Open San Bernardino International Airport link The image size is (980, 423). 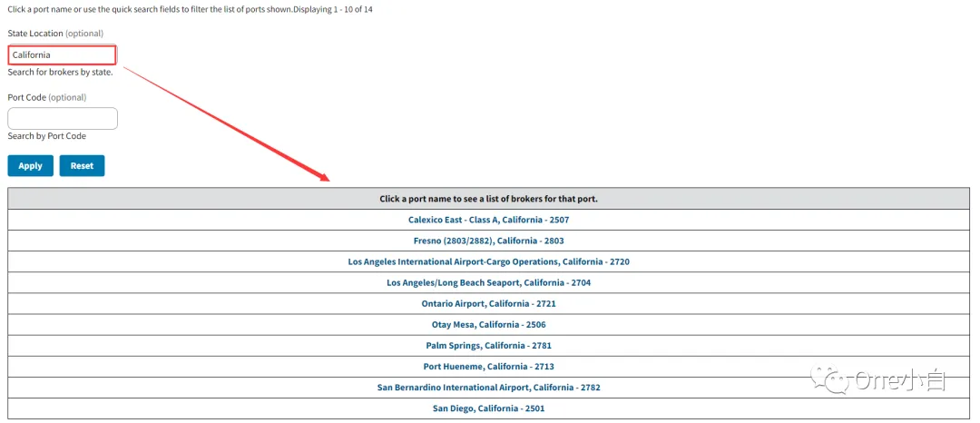489,388
